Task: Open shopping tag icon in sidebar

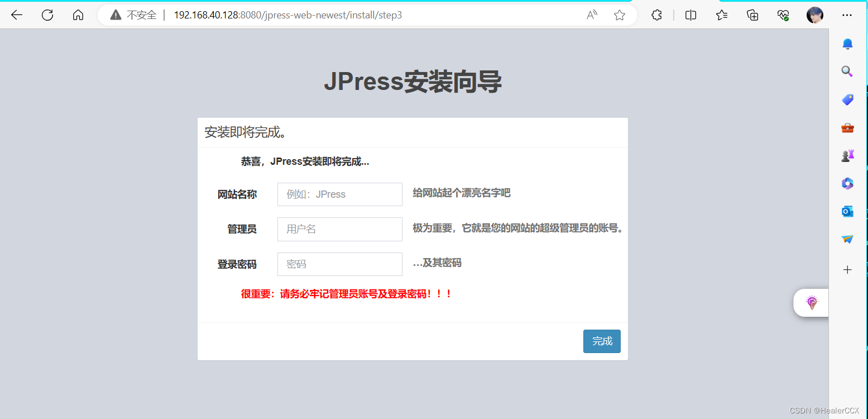Action: tap(847, 99)
